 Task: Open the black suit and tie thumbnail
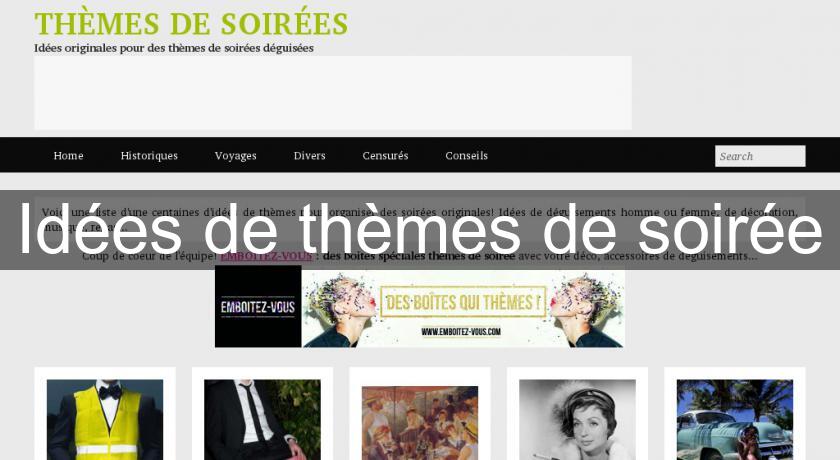click(262, 419)
